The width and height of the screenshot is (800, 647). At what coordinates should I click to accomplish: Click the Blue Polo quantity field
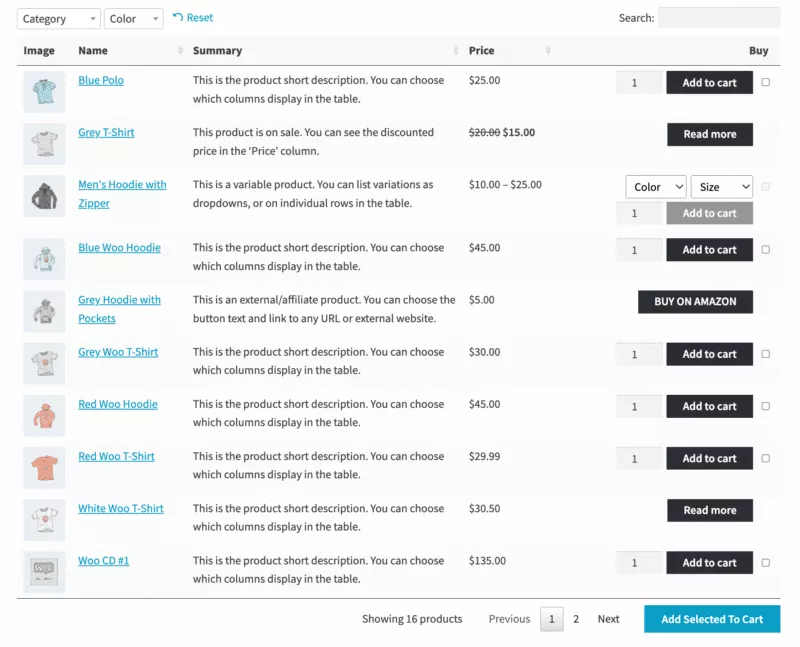639,83
